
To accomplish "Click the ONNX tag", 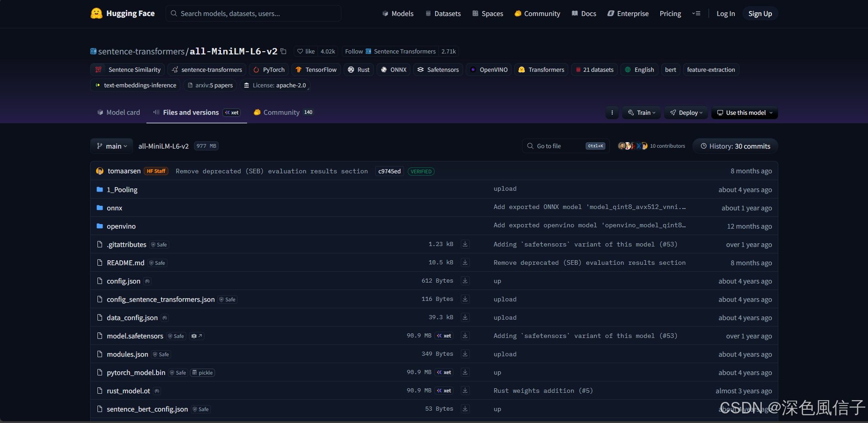I will click(x=394, y=70).
